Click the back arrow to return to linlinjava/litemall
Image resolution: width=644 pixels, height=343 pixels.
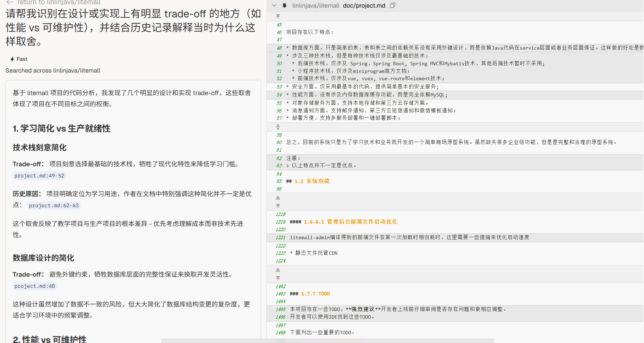tap(10, 2)
